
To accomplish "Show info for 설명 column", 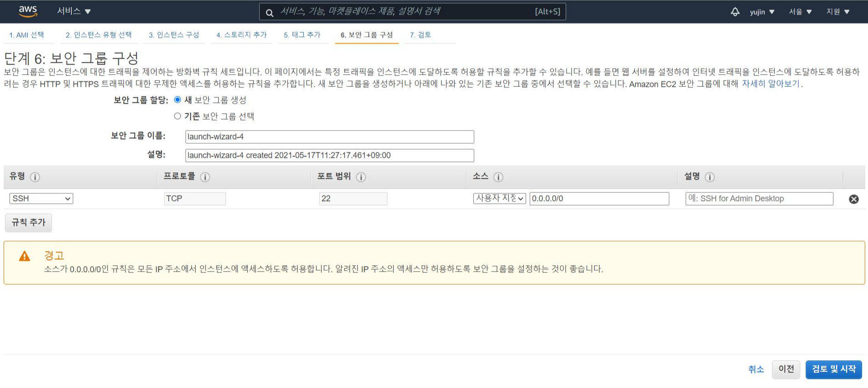I will pos(710,177).
